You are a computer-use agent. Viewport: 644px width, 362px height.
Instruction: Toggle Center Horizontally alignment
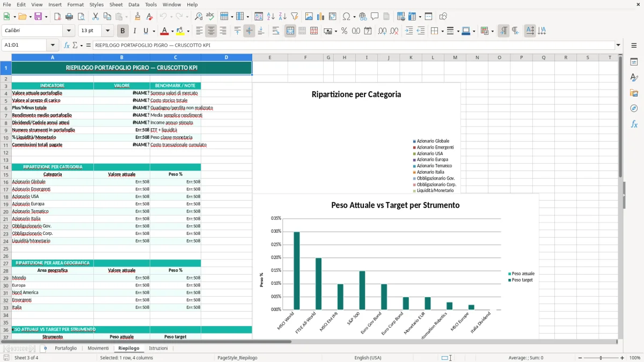(x=211, y=31)
